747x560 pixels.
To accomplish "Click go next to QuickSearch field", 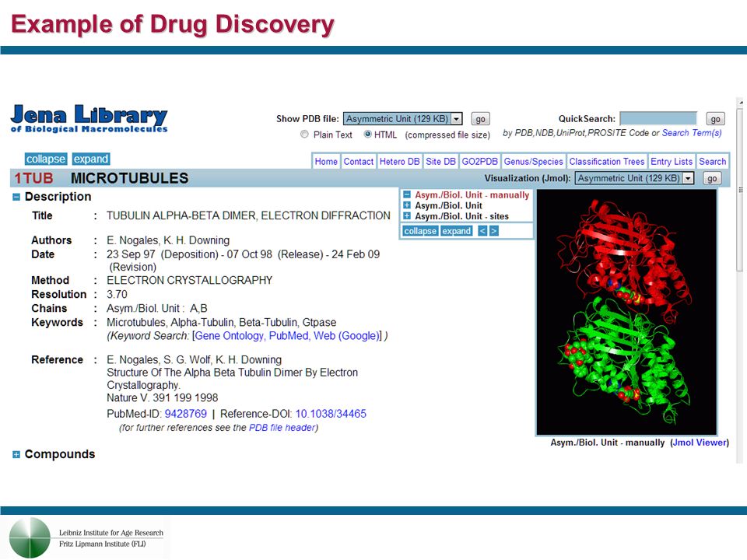I will click(x=715, y=118).
